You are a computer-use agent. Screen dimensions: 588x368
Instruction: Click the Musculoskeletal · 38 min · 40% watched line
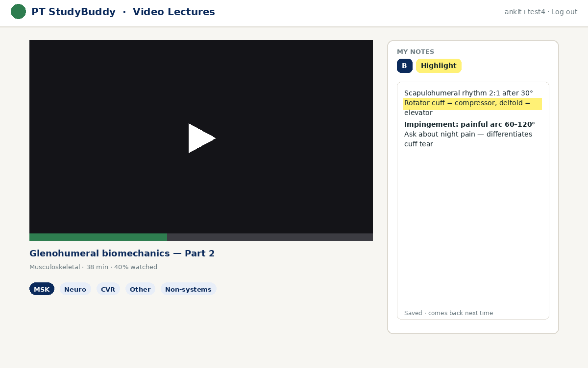click(93, 267)
